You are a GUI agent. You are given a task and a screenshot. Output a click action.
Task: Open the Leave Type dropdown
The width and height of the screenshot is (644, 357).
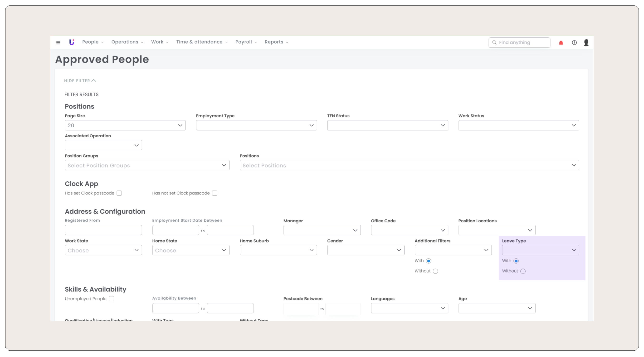click(x=541, y=250)
